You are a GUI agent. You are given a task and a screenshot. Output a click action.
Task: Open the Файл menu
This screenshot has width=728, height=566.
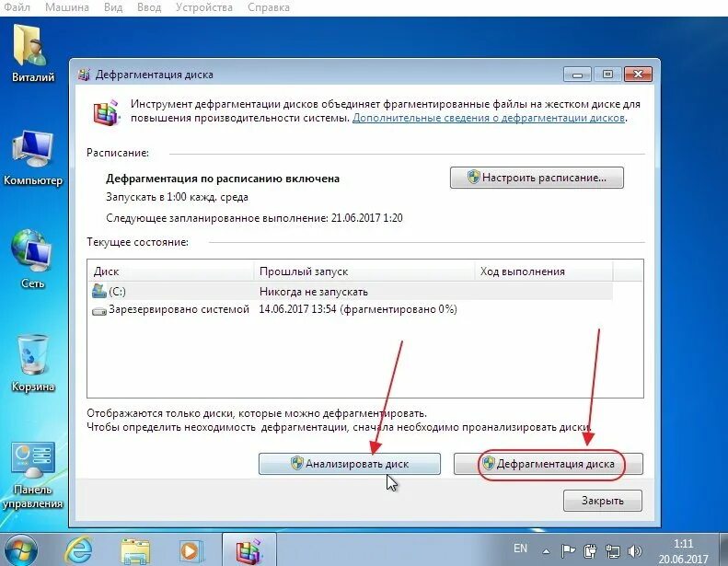pyautogui.click(x=17, y=7)
